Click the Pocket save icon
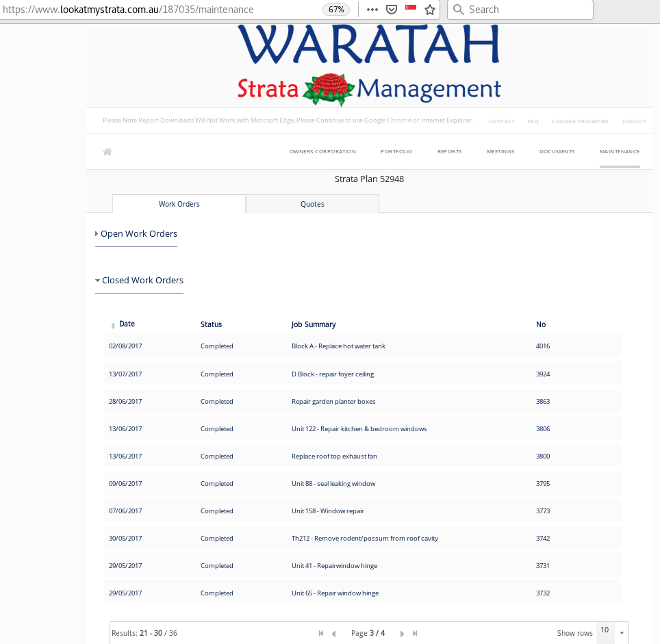Screen dimensions: 660x644 click(392, 10)
